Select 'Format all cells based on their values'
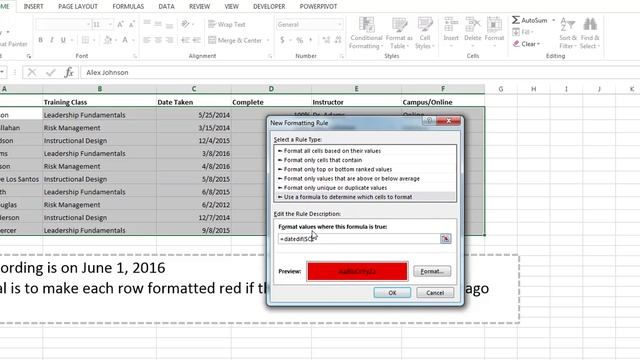 coord(365,151)
